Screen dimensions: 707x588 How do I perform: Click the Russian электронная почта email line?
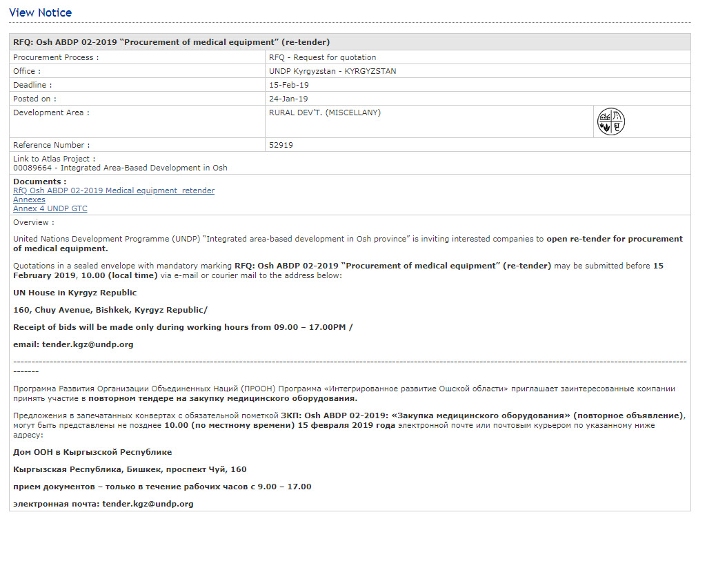coord(103,504)
